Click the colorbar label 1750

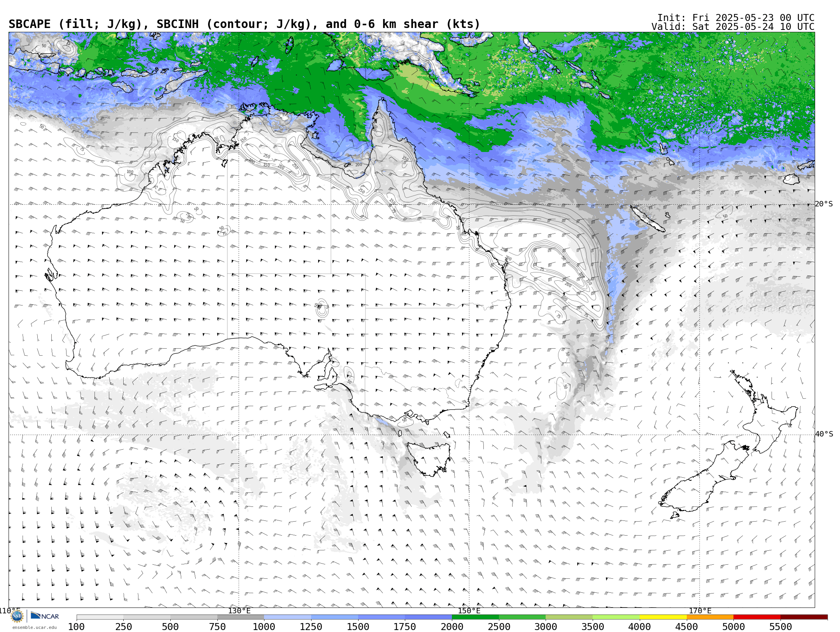(405, 627)
